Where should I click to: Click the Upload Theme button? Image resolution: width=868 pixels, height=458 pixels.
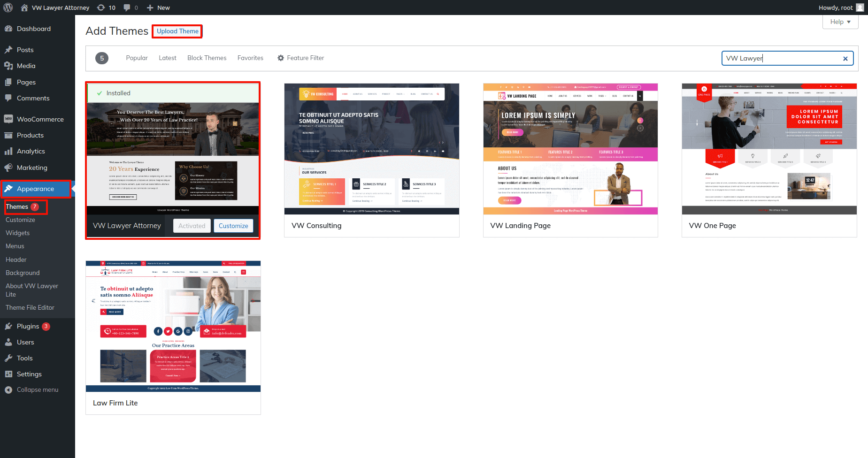[177, 31]
